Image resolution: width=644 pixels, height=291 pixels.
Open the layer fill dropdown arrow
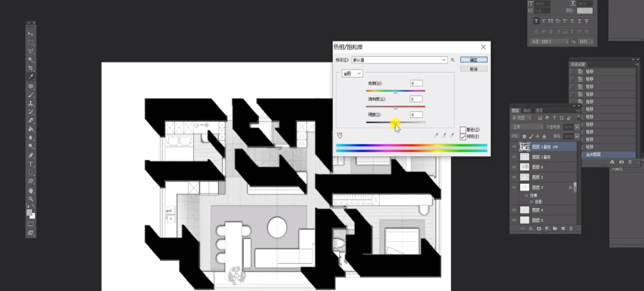tap(577, 137)
